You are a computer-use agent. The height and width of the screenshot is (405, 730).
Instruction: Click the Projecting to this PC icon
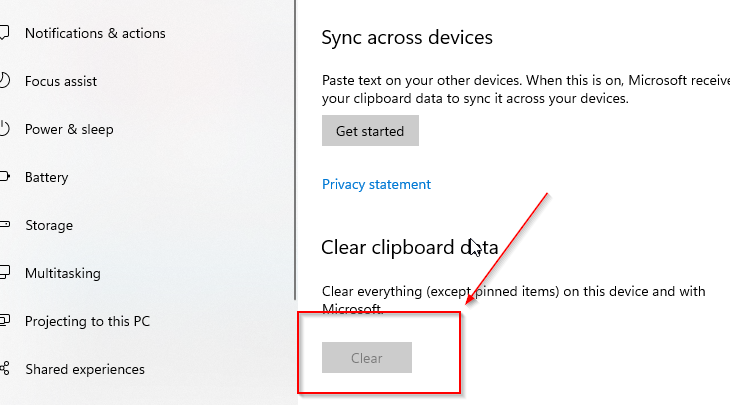click(4, 321)
